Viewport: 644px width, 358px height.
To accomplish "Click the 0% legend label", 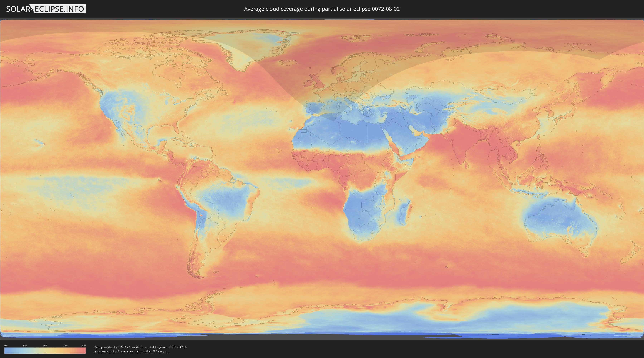I will [x=6, y=345].
